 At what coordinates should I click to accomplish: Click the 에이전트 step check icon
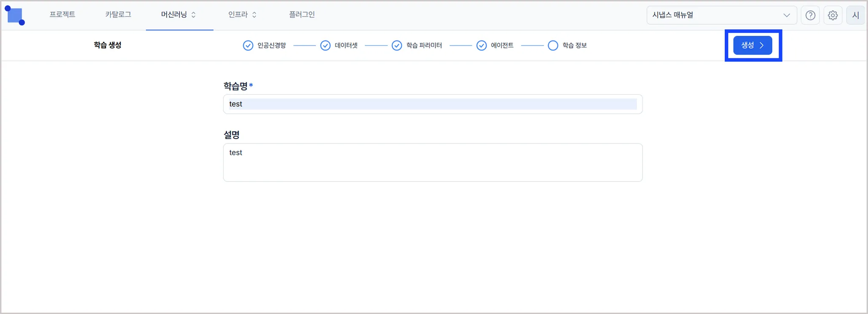click(x=481, y=45)
